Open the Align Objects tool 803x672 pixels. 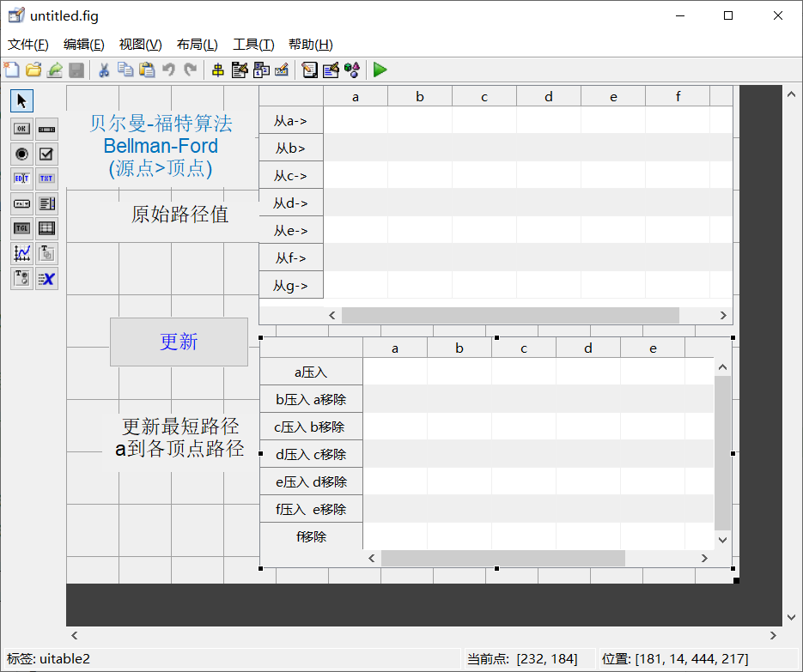tap(217, 70)
